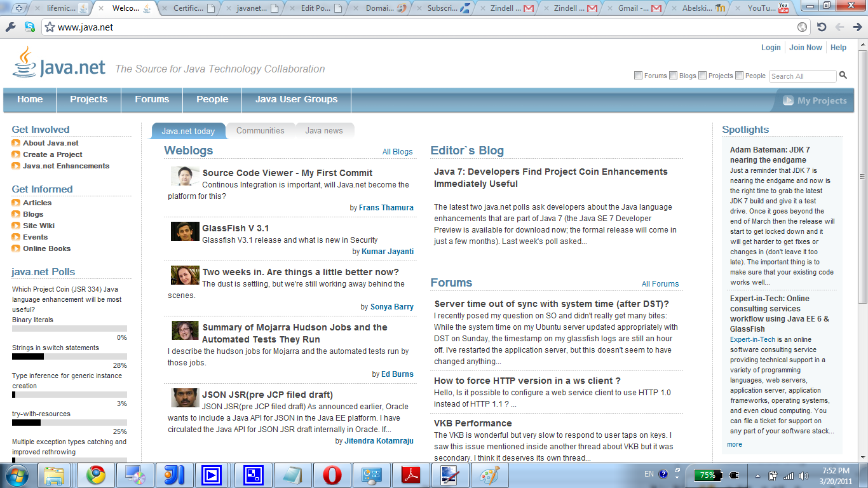Viewport: 868px width, 488px height.
Task: Open a new browser tab with plus button
Action: (19, 8)
